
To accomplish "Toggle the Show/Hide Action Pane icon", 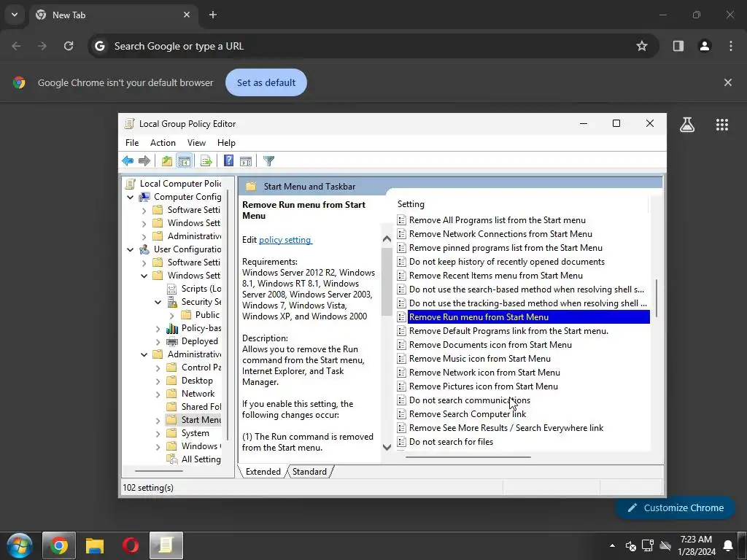I will tap(246, 161).
